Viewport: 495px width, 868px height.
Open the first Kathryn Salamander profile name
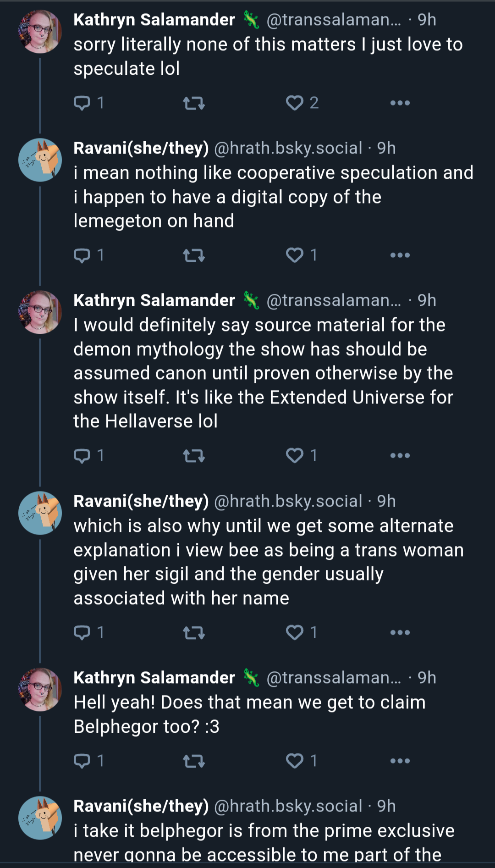[x=154, y=20]
